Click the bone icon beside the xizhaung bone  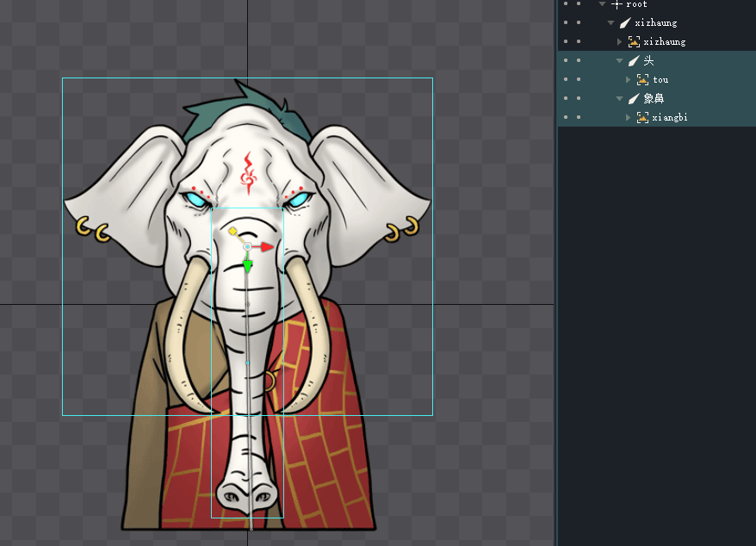(x=625, y=23)
